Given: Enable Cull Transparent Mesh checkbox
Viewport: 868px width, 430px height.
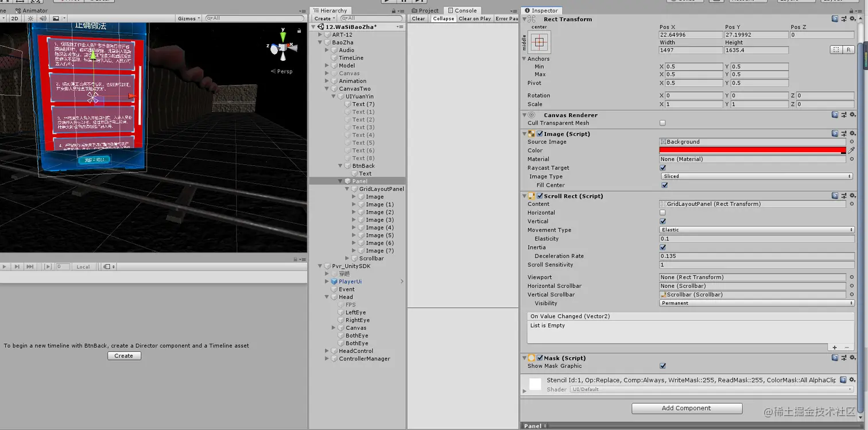Looking at the screenshot, I should (662, 123).
